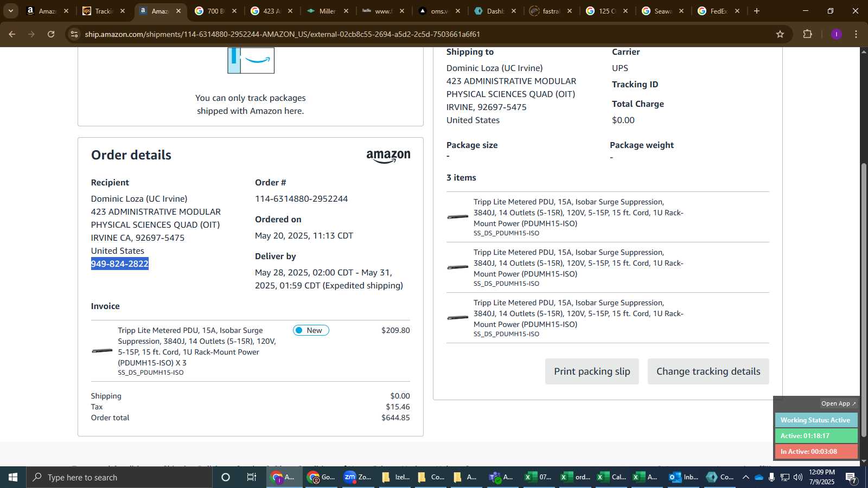Click the Amazon package box image
Screen dimensions: 868x488
click(251, 60)
